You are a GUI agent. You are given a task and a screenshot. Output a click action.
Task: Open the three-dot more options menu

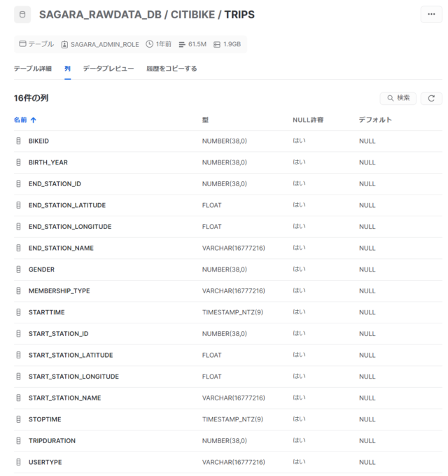[x=430, y=15]
